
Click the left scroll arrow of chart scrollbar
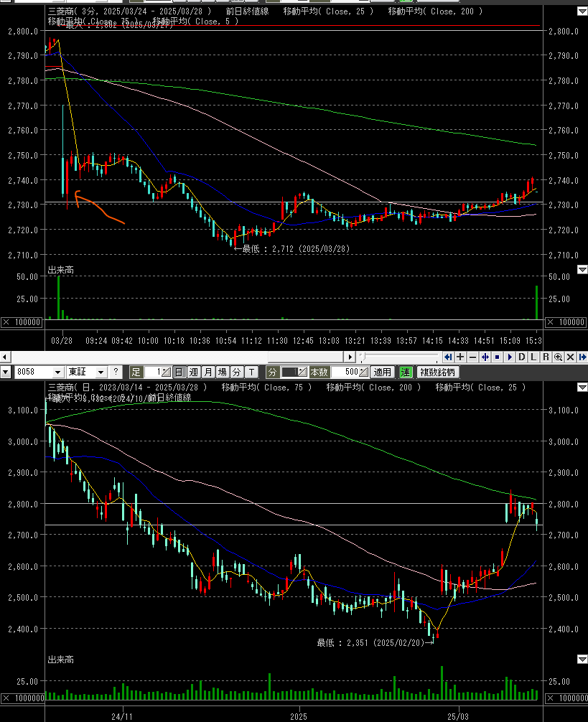point(4,357)
